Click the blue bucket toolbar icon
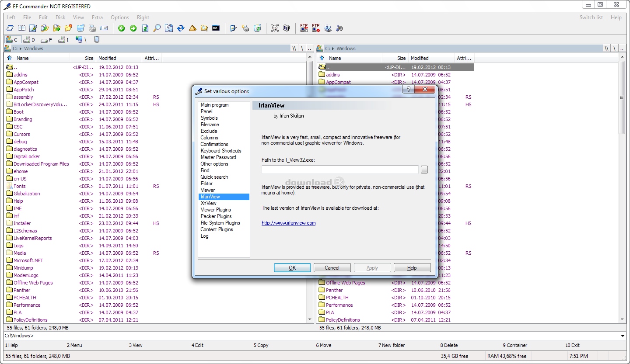 pyautogui.click(x=80, y=28)
